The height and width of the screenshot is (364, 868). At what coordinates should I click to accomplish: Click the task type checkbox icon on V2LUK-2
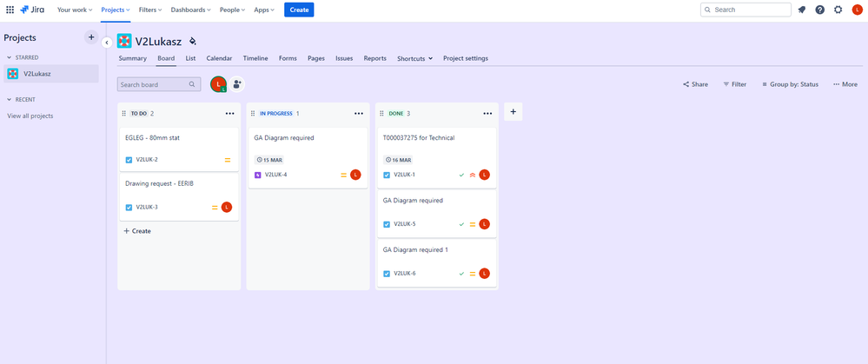129,160
